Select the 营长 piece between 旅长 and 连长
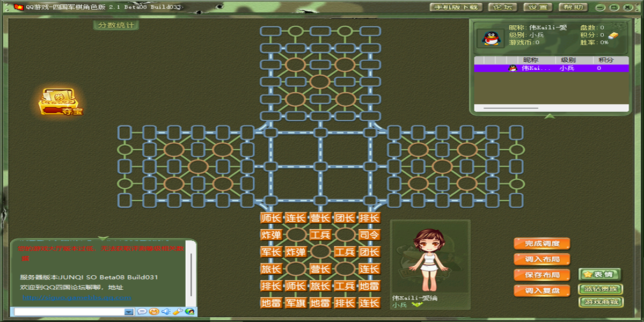The image size is (644, 322). click(320, 269)
